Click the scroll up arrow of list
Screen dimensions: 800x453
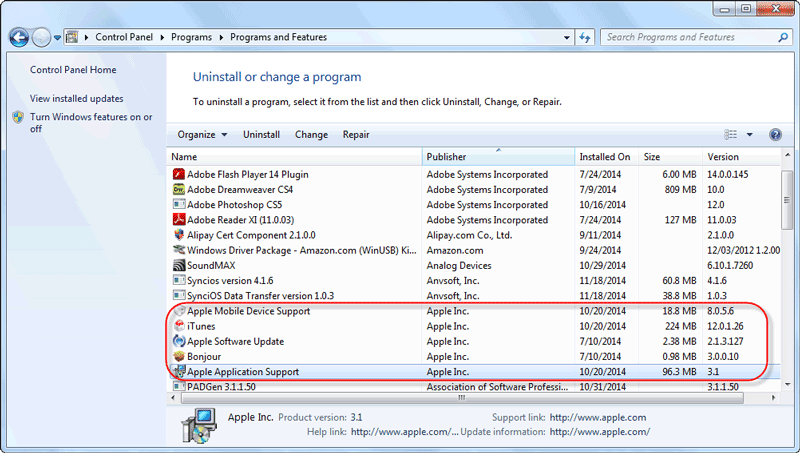click(787, 154)
